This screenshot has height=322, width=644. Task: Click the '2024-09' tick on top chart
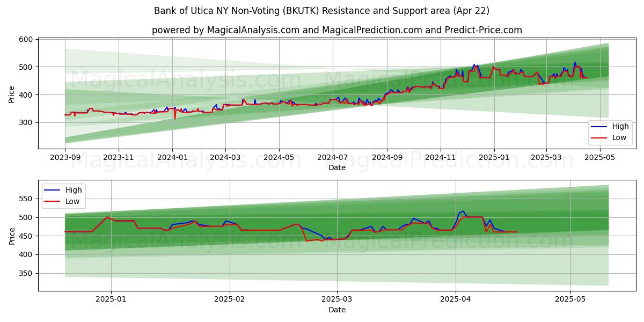tap(387, 157)
